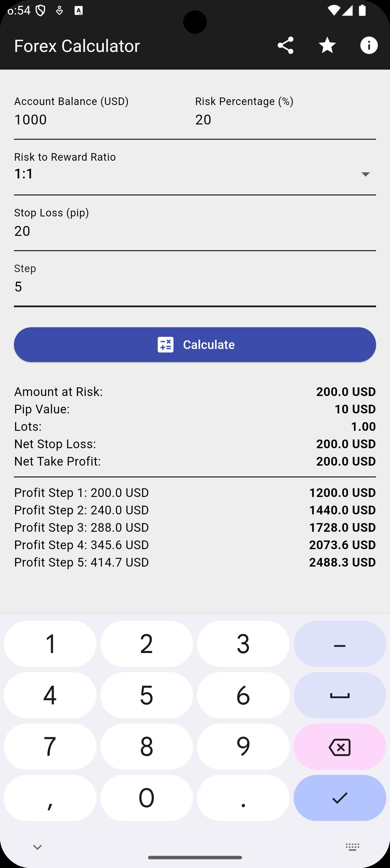Tap the period key on keypad
This screenshot has height=868, width=390.
[x=243, y=798]
